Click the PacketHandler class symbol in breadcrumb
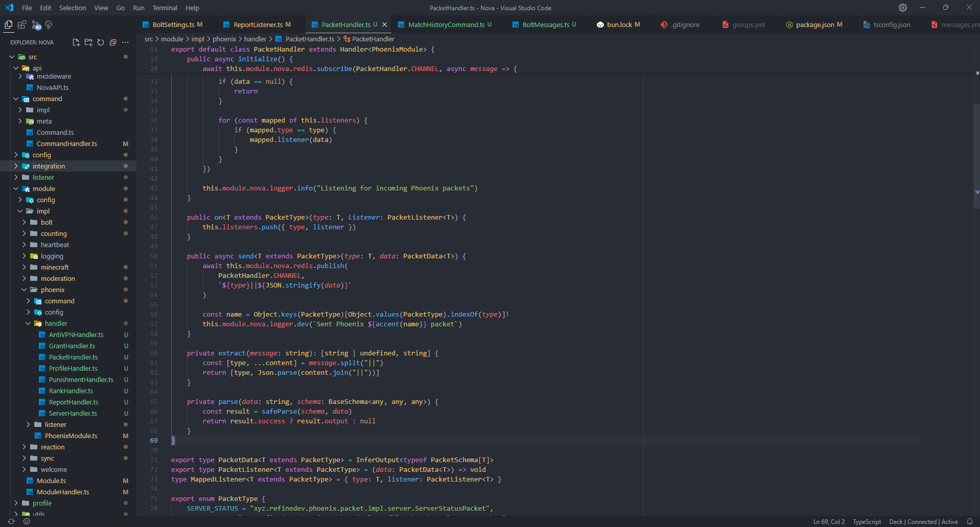The image size is (980, 527). [369, 39]
